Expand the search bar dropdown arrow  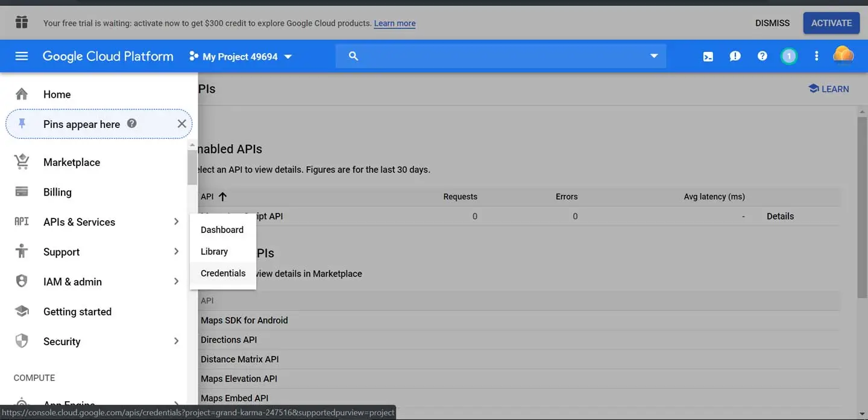(x=653, y=56)
